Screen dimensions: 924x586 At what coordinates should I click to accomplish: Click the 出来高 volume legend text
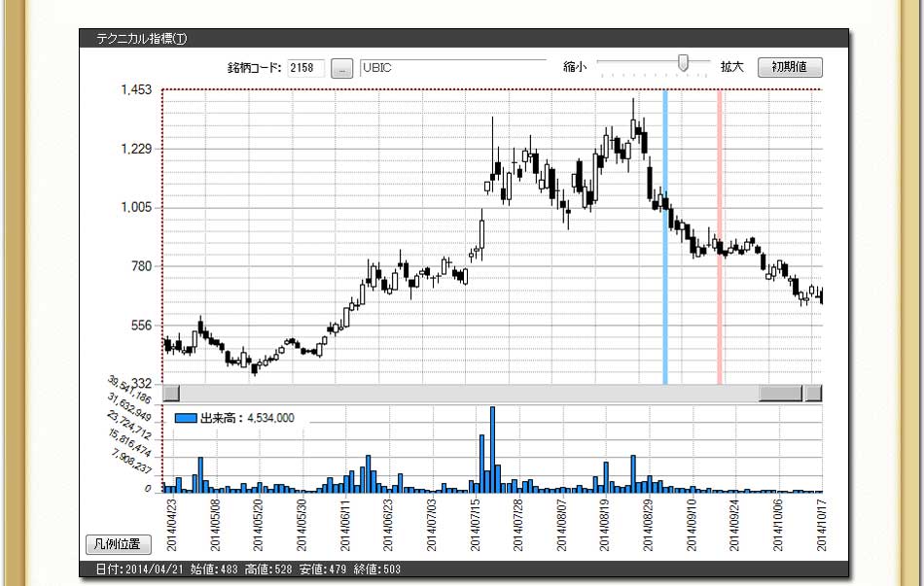tap(247, 418)
